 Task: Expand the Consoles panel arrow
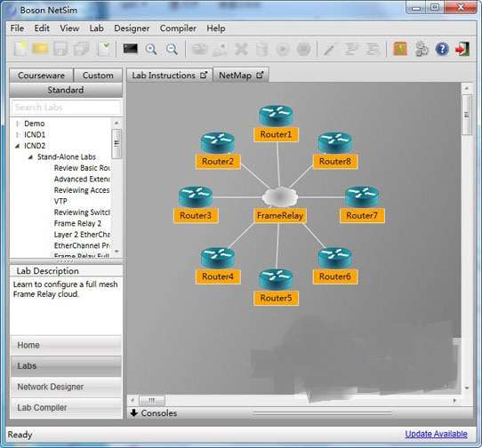click(x=134, y=412)
